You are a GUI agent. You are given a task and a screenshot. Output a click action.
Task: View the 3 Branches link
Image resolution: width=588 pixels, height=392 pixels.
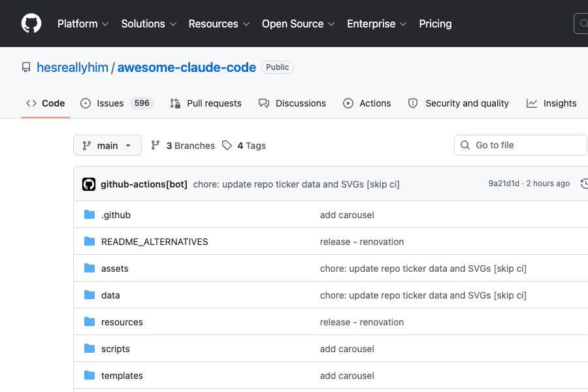[183, 146]
